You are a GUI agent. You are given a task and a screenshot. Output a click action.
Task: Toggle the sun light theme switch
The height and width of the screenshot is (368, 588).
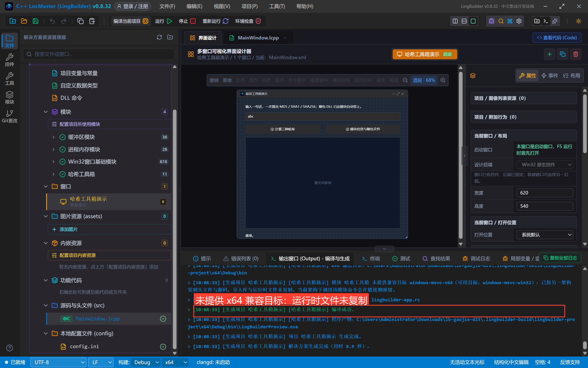click(x=578, y=21)
